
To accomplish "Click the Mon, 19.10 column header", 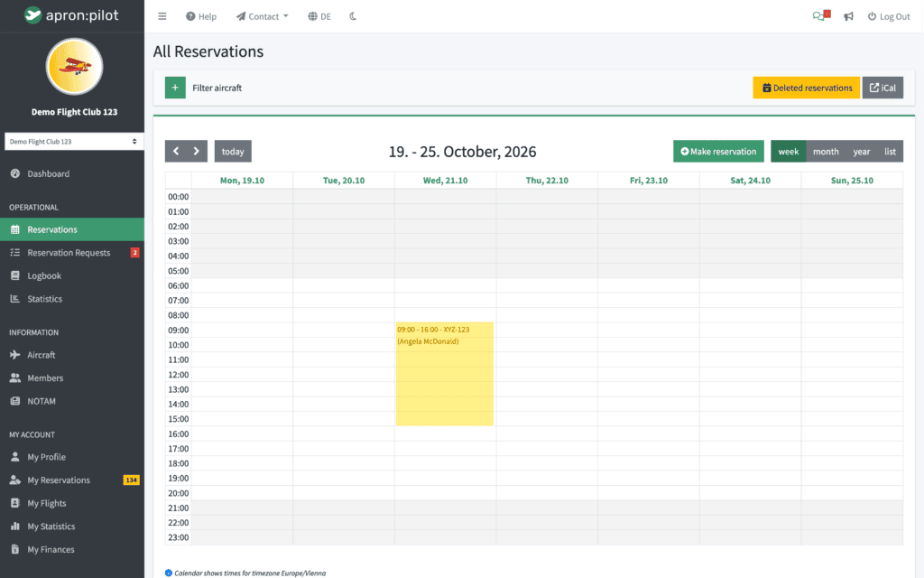I will click(242, 181).
